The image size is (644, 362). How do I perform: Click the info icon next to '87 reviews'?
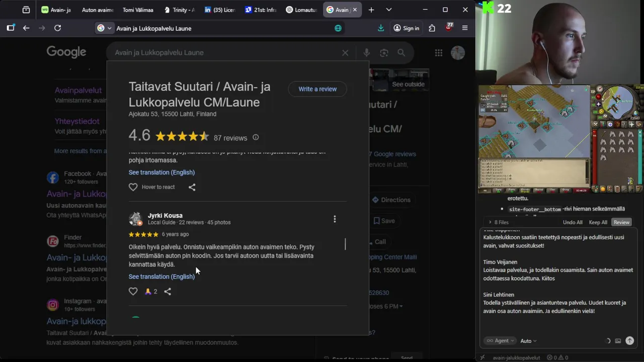pos(256,137)
